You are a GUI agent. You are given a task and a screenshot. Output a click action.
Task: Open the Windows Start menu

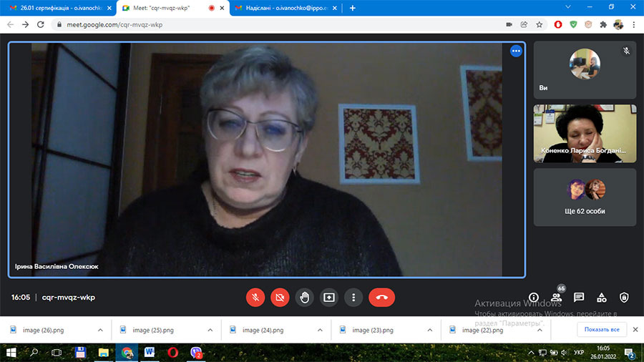tap(11, 353)
